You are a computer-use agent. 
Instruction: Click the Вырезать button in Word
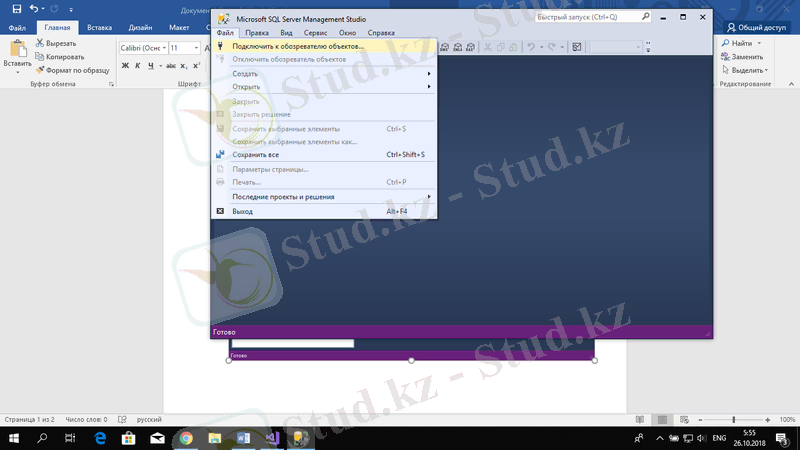click(x=56, y=43)
